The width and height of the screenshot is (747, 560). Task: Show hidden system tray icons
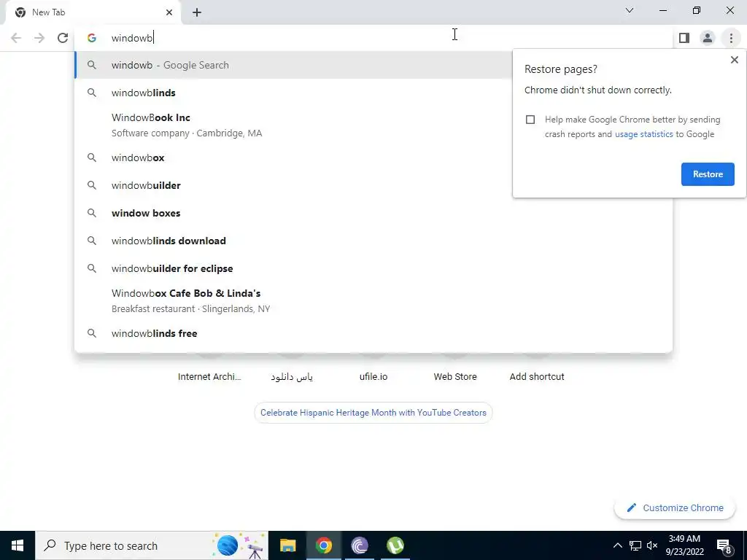point(617,545)
